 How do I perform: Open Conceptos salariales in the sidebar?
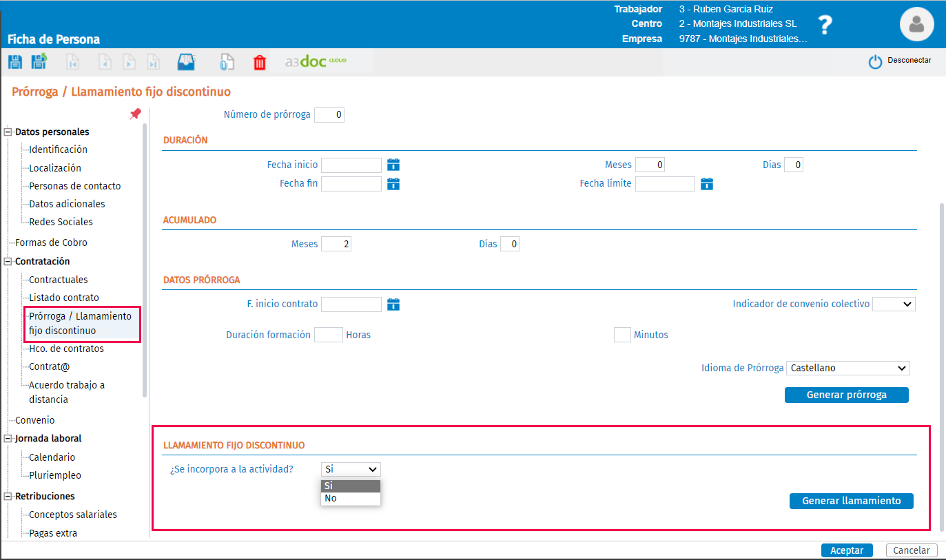73,515
